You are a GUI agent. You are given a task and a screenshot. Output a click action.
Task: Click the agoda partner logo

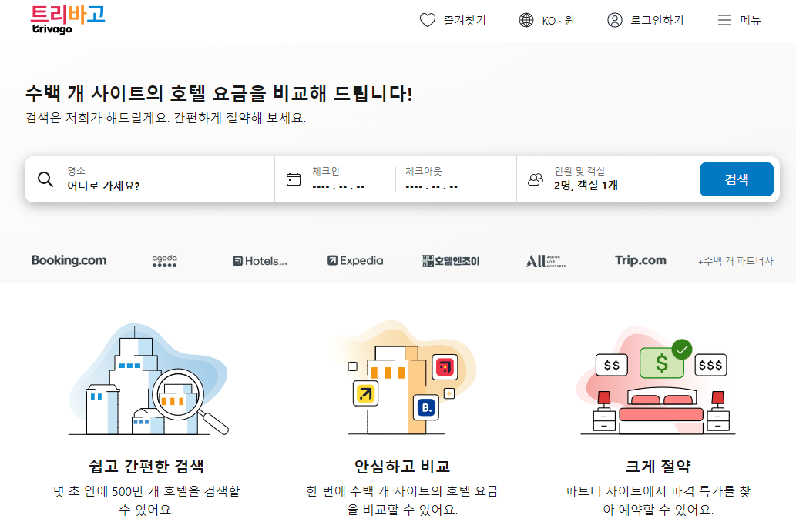(164, 261)
